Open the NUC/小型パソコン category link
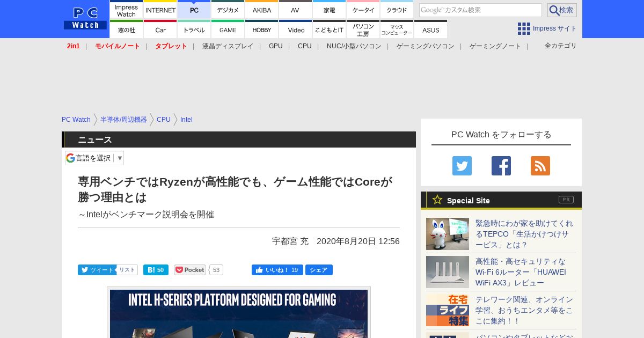Image resolution: width=644 pixels, height=338 pixels. 354,46
